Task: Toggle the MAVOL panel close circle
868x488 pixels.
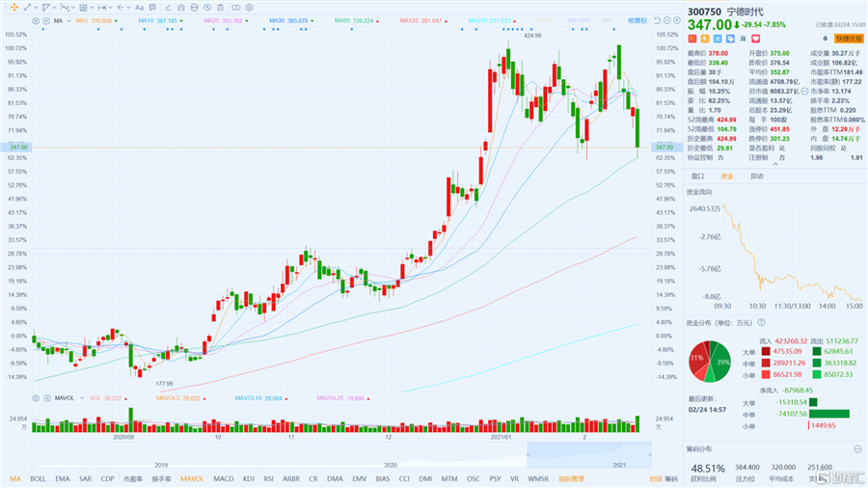Action: [x=47, y=397]
